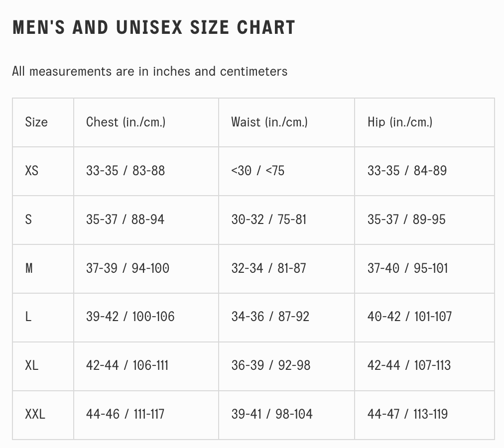Select the L chest cell 39-42 / 100-106

tap(130, 317)
